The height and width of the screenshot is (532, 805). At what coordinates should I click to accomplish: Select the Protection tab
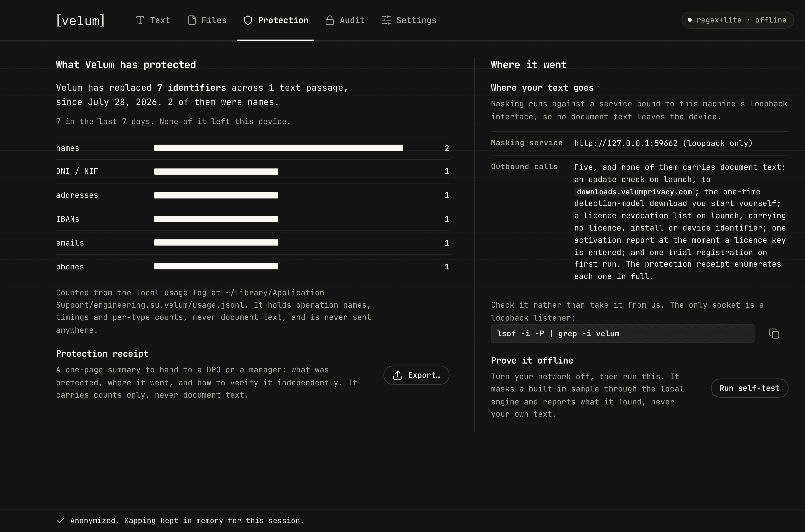276,20
